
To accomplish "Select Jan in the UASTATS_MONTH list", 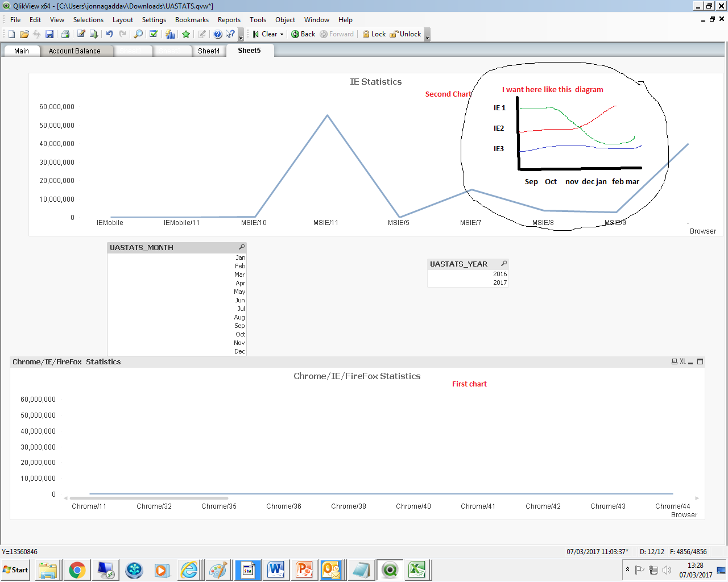I will click(x=176, y=257).
